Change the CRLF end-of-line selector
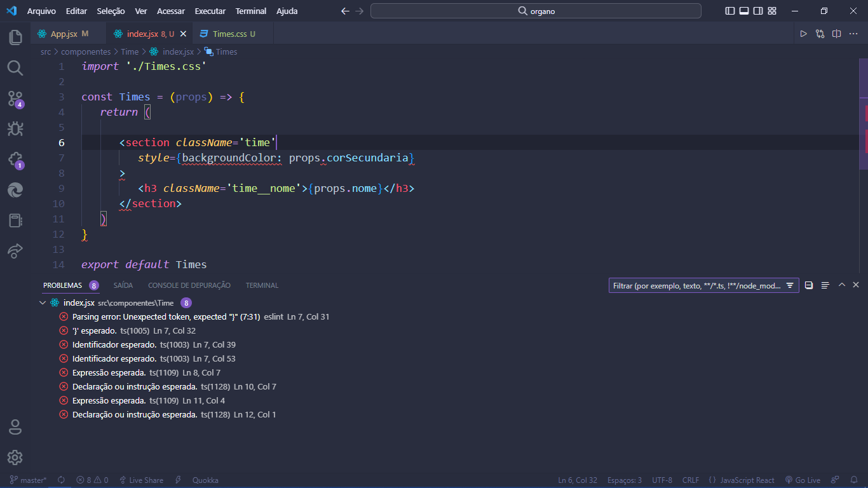Screen dimensions: 868x488 pos(691,480)
